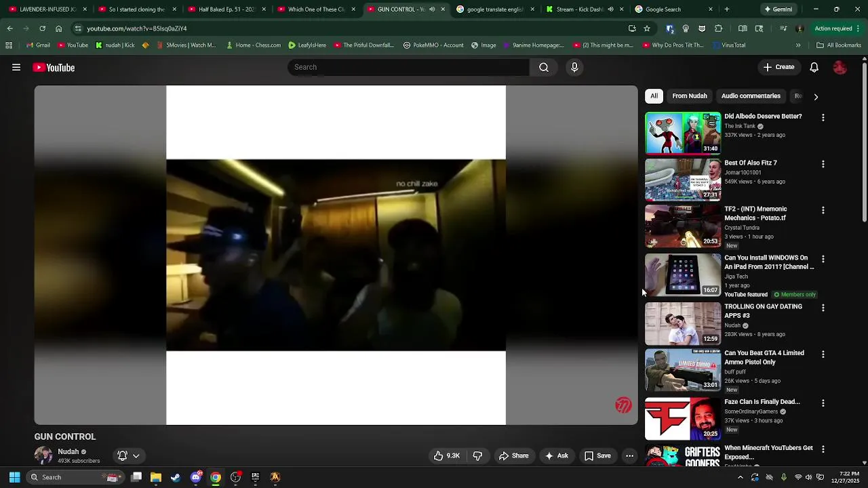Expand hidden bookmarks overflow chevron
Image resolution: width=868 pixels, height=488 pixels.
point(798,45)
